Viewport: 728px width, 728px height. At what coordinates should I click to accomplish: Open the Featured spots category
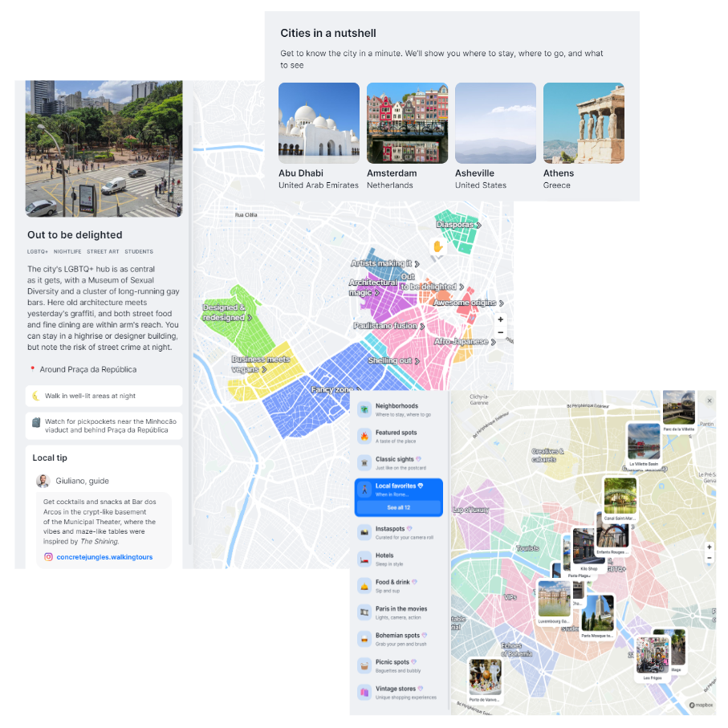398,436
